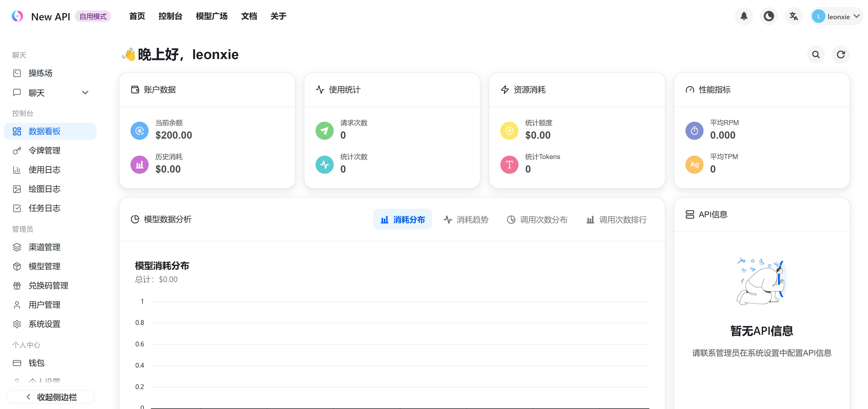Go to 文档 in top navigation

click(249, 16)
